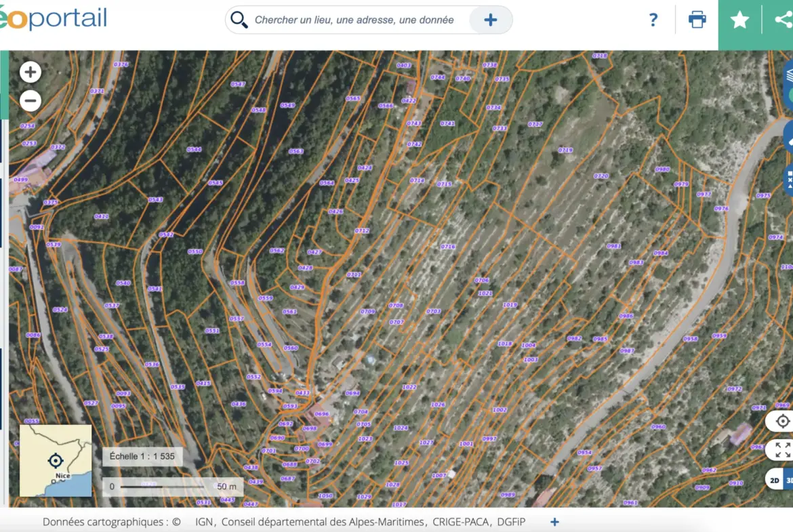Select the 2D view mode
The width and height of the screenshot is (793, 532).
(774, 480)
